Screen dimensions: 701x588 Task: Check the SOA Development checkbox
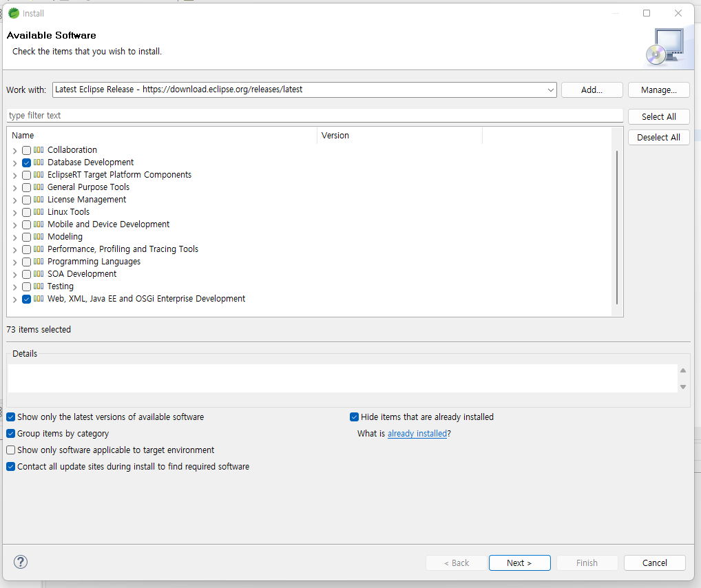point(26,274)
